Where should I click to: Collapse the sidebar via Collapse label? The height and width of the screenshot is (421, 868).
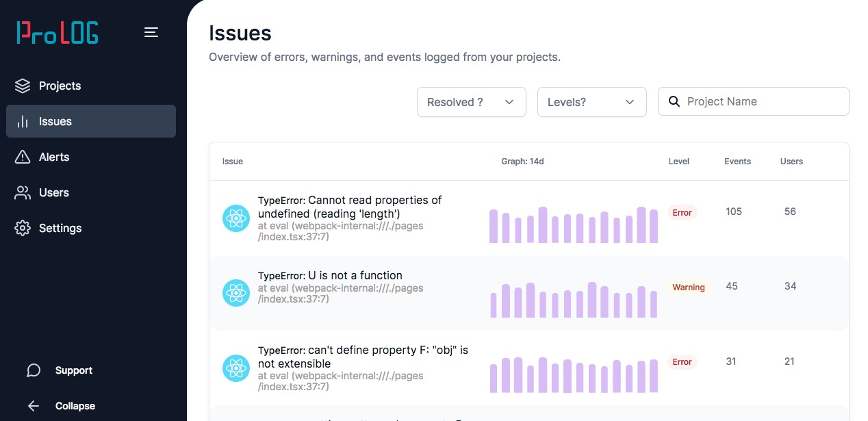(75, 406)
